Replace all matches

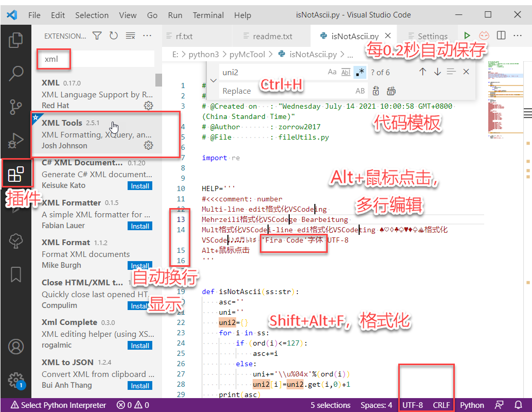(391, 91)
